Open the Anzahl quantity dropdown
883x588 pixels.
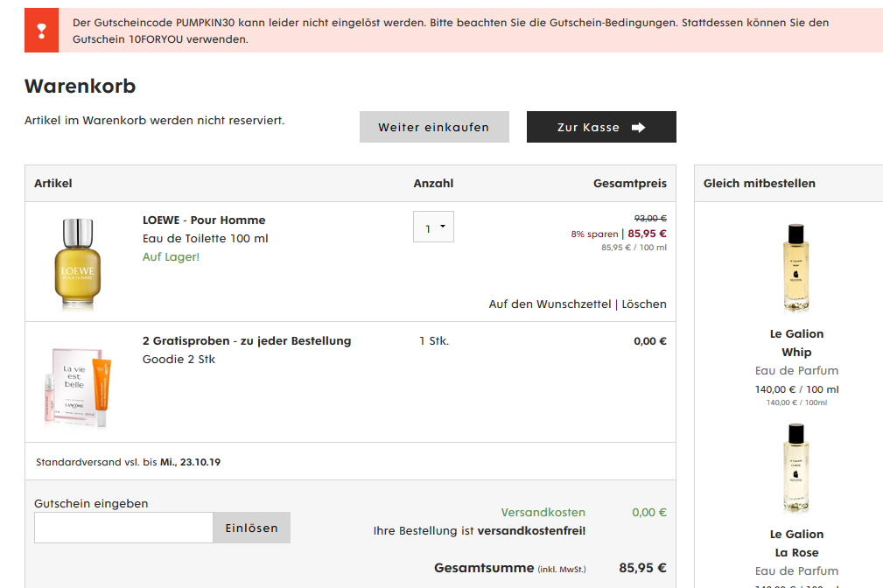tap(433, 227)
